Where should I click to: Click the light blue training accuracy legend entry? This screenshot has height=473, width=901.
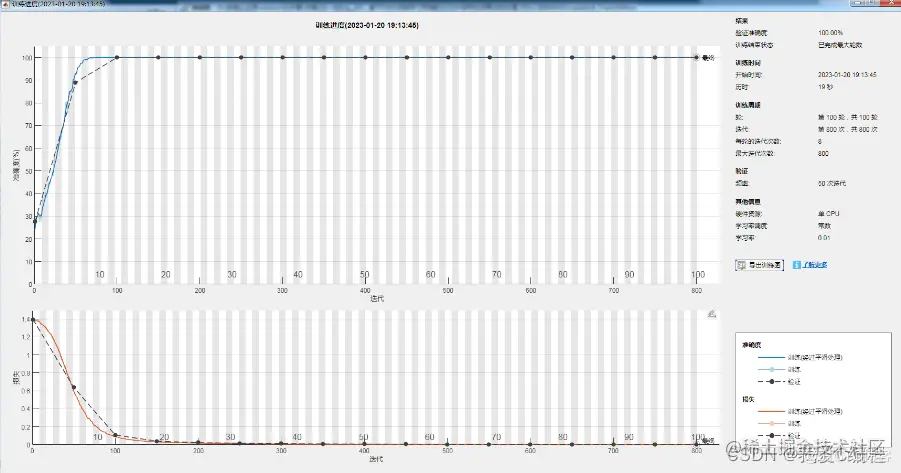(x=779, y=370)
